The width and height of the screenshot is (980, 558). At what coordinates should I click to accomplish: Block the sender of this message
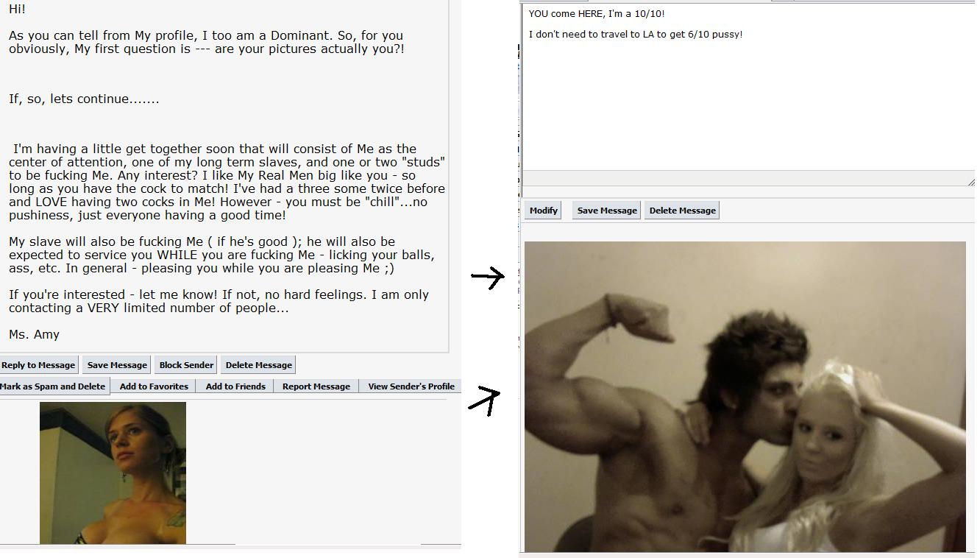coord(186,364)
